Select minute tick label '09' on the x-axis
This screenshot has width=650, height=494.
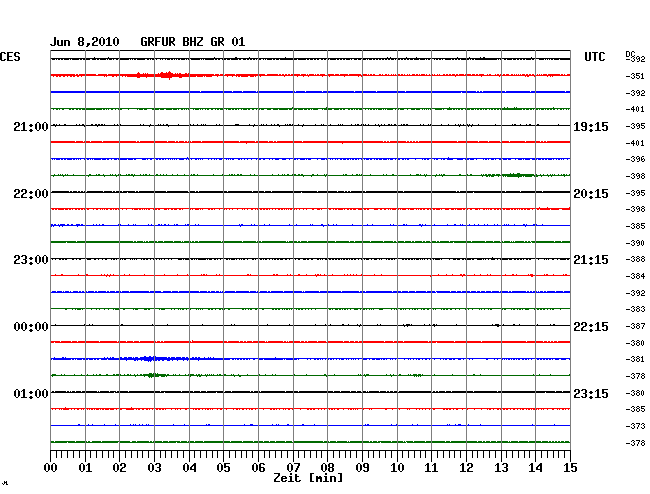pyautogui.click(x=362, y=468)
